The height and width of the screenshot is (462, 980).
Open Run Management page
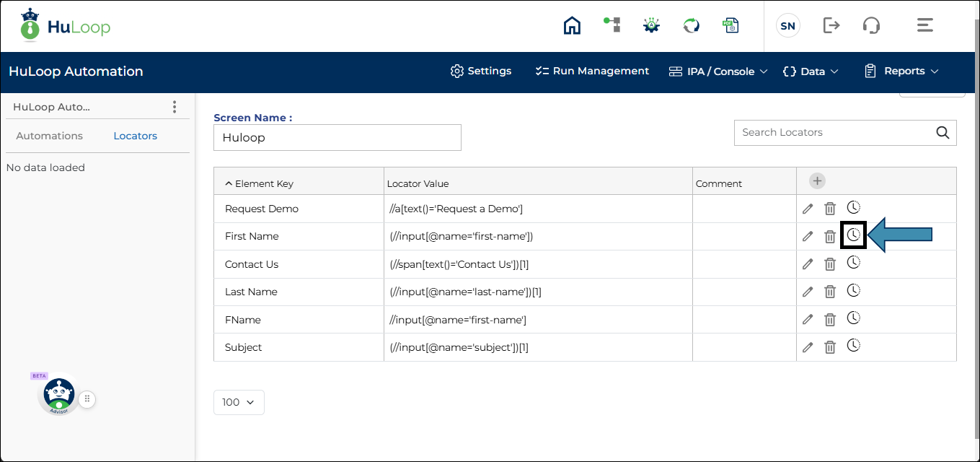point(592,71)
